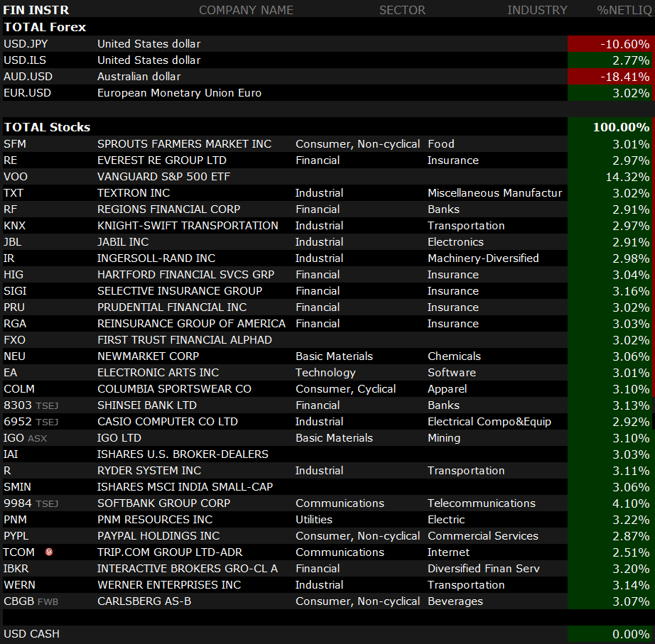Select the 8303 TSEJ ticker
Screen dimensions: 655x644
tap(31, 405)
